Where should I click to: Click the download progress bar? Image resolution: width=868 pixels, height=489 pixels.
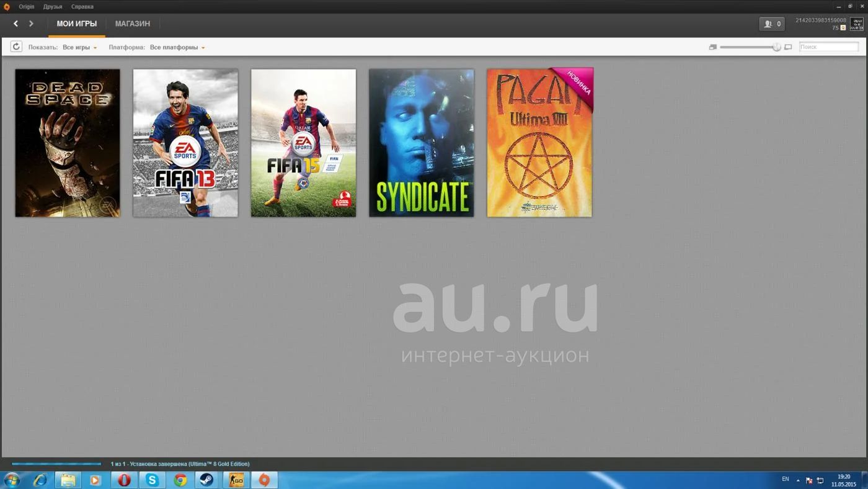pyautogui.click(x=56, y=464)
